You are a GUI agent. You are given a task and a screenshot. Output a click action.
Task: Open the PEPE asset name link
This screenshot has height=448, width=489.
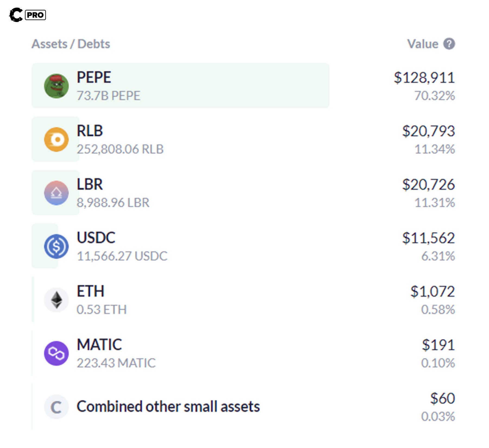tap(94, 77)
